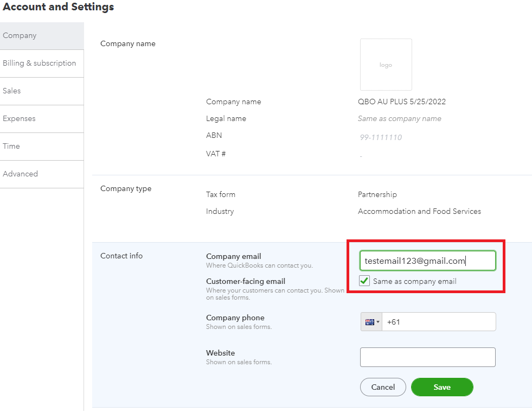Click the company logo placeholder

click(x=386, y=65)
